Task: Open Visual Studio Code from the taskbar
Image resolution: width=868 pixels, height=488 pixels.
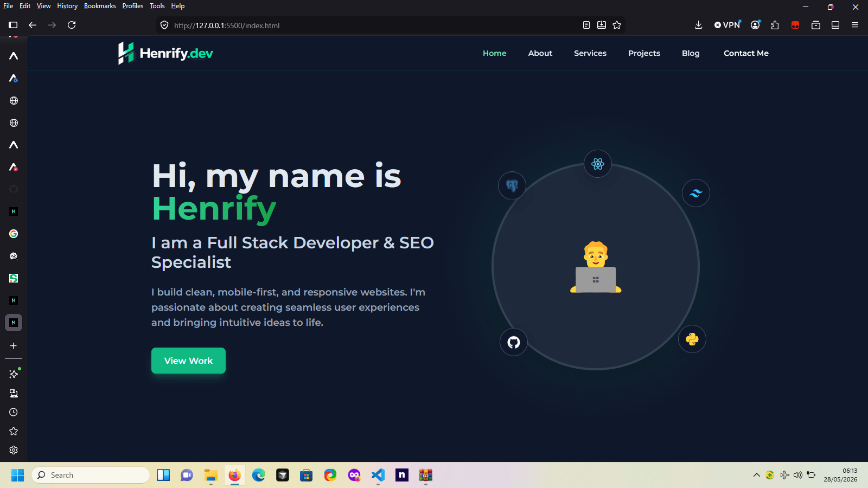Action: click(x=378, y=475)
